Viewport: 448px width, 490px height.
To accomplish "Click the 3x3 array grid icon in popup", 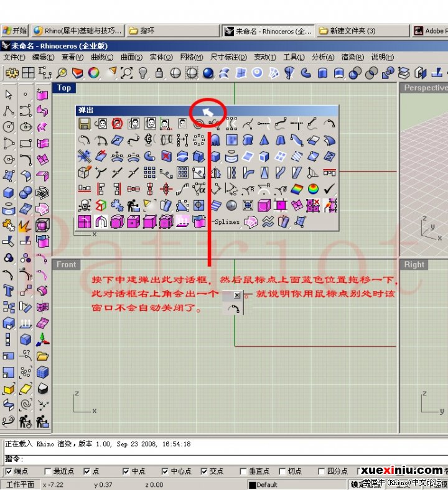I will 149,172.
